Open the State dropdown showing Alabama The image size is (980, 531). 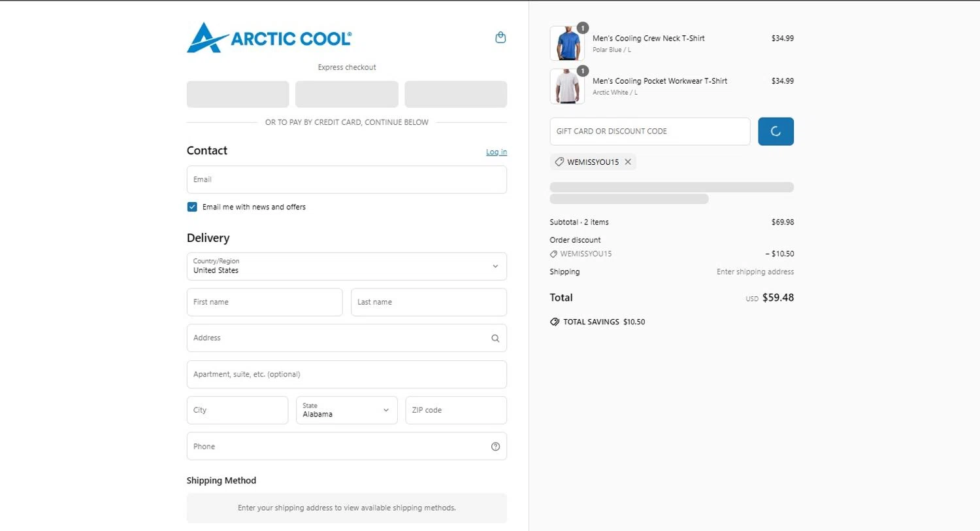tap(347, 410)
